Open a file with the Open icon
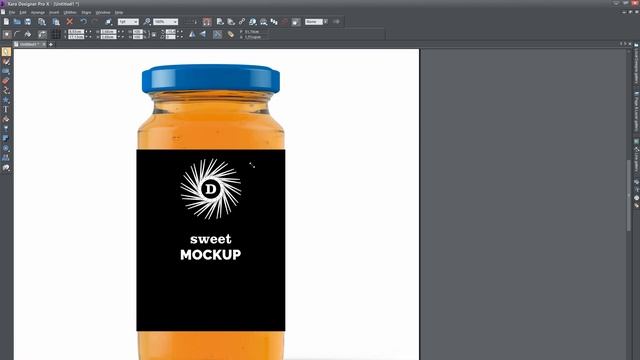Viewport: 640px width, 360px height. click(x=17, y=22)
